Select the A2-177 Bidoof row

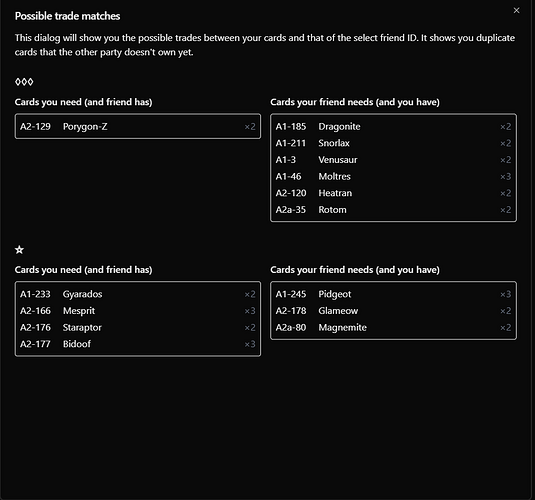pyautogui.click(x=138, y=344)
